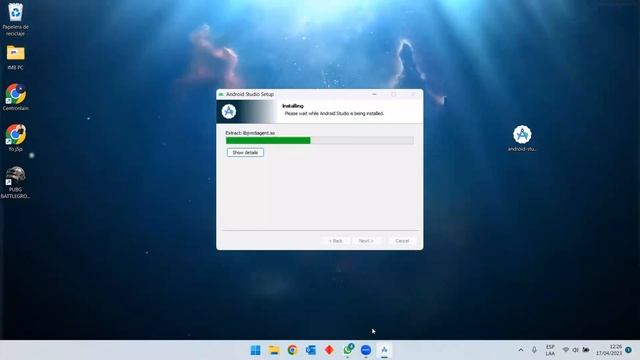The width and height of the screenshot is (640, 360).
Task: Select the android-studio installer file on the desktop
Action: [x=522, y=138]
